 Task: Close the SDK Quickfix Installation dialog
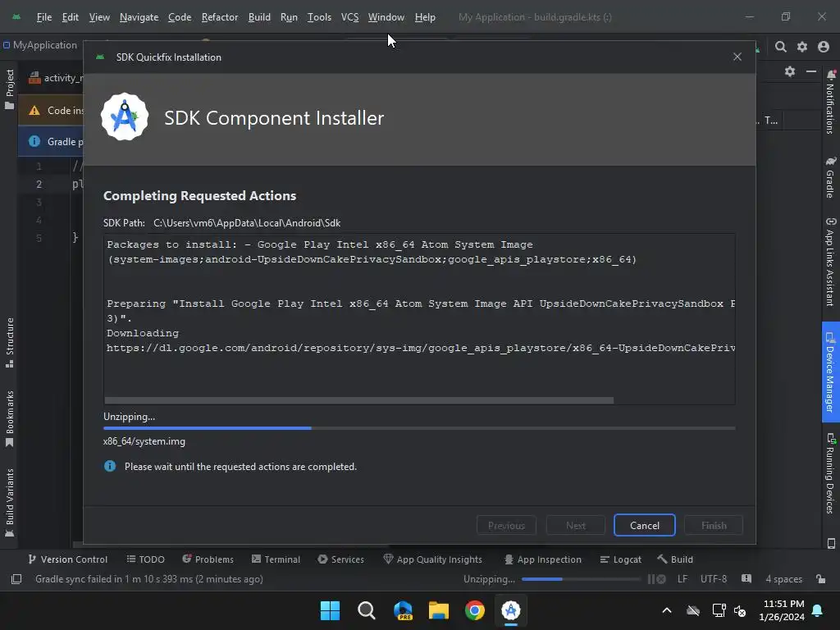737,57
